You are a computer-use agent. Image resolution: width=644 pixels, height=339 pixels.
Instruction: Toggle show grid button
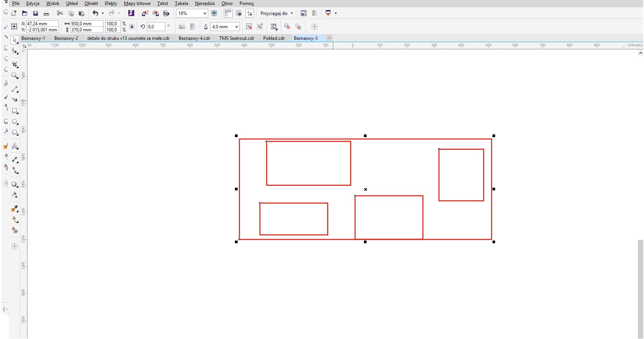pyautogui.click(x=239, y=13)
